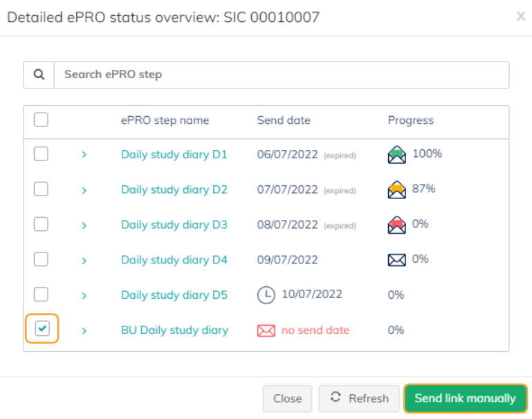Open the Daily study diary D1 link
Viewport: 532px width, 419px height.
(174, 154)
